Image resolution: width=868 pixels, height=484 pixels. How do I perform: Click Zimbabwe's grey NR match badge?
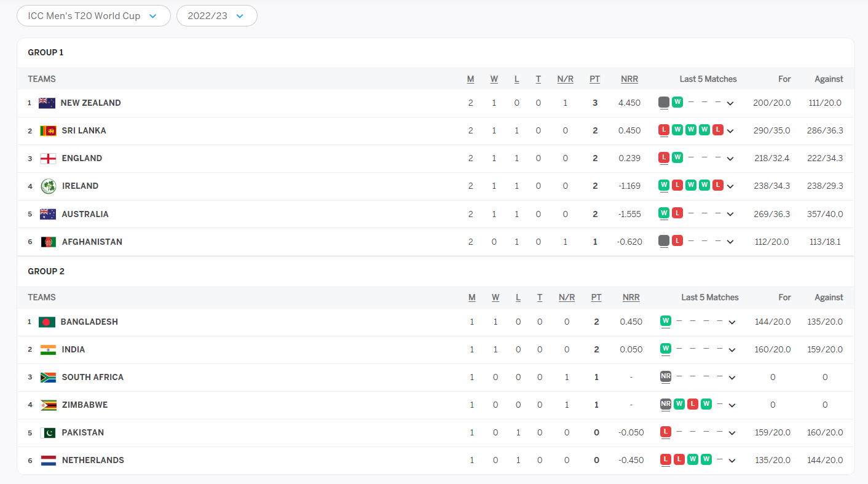click(665, 404)
